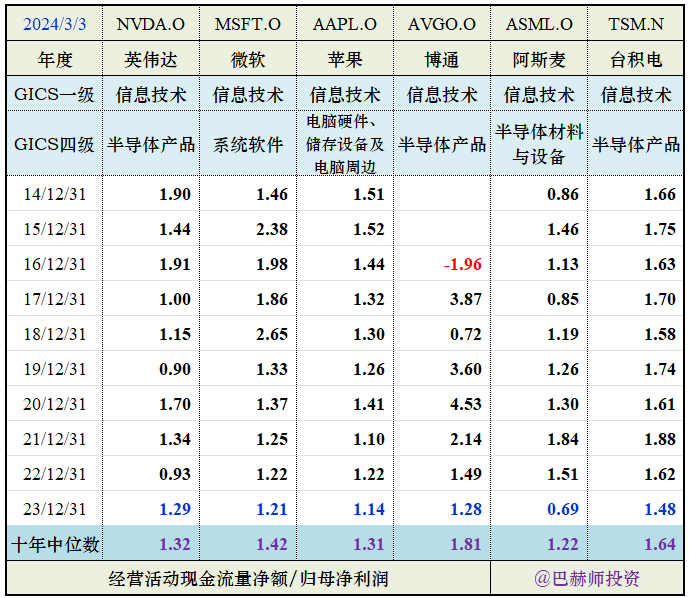Screen dimensions: 689x598
Task: Select the 1.75 value in the 15/12/31 row
Action: [x=660, y=229]
